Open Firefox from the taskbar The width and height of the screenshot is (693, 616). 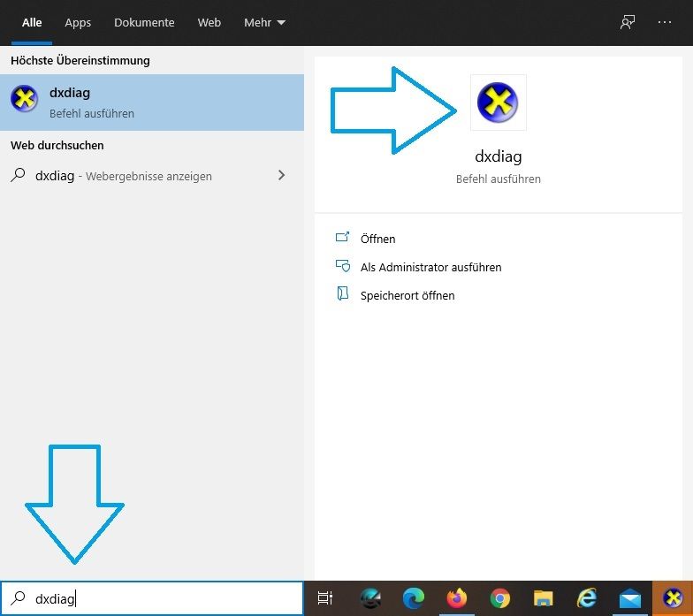click(x=456, y=598)
